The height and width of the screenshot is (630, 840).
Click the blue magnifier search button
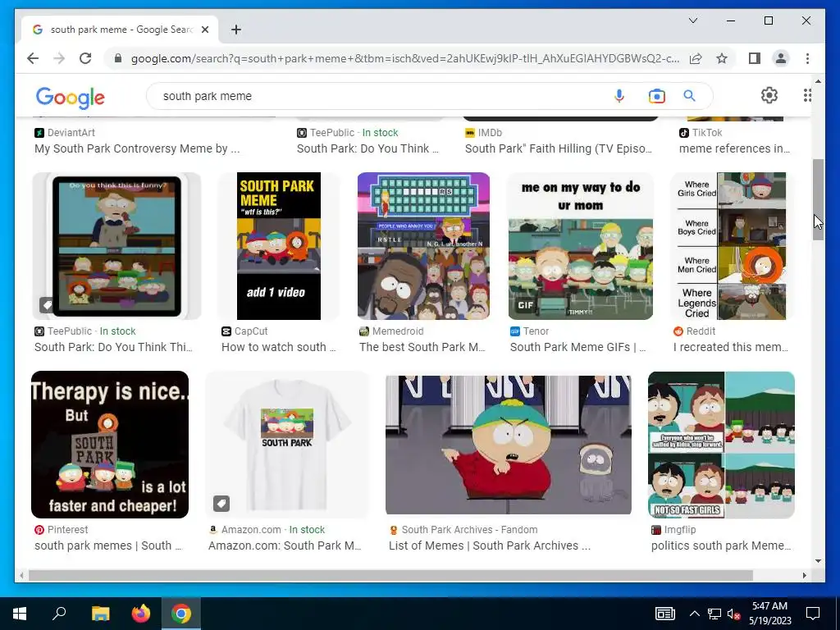689,96
